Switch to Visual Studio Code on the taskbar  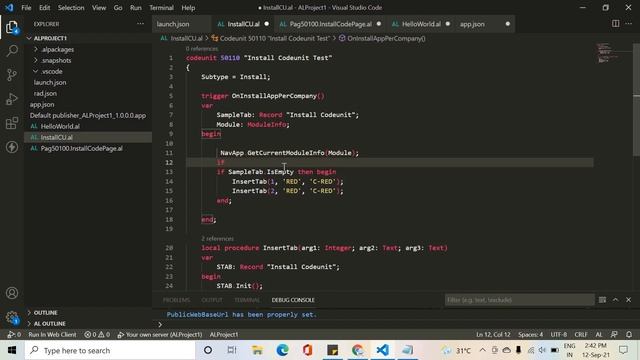(x=382, y=350)
